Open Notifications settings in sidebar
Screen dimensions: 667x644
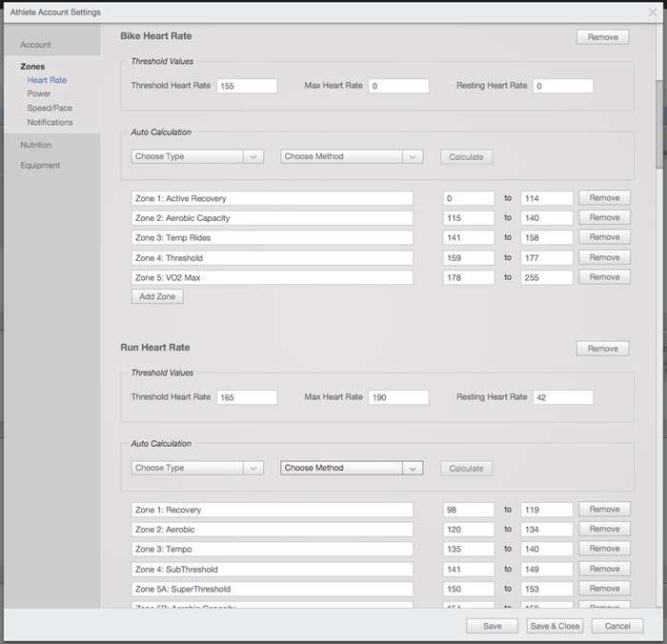[x=50, y=123]
